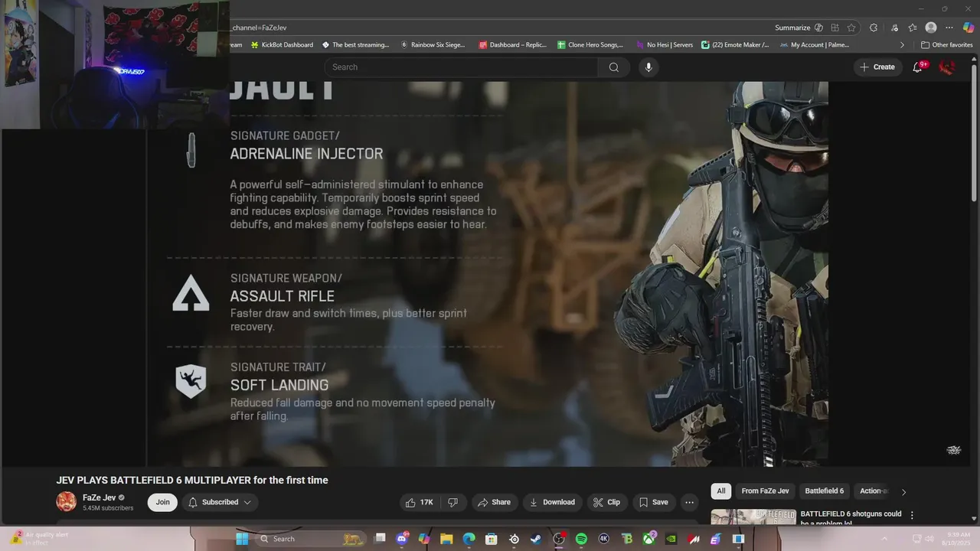Open Steam from the taskbar
980x551 pixels.
coord(536,539)
